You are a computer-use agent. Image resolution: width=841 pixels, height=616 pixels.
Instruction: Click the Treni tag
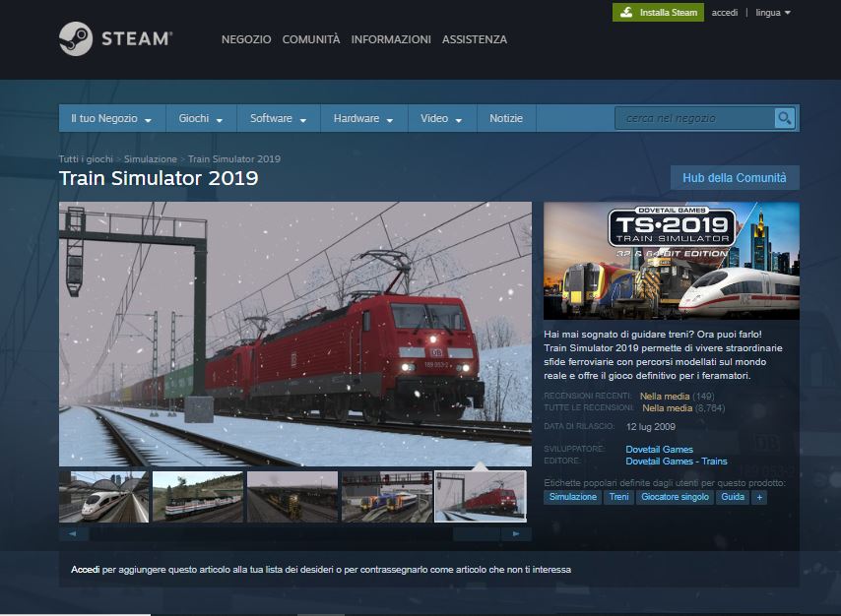click(618, 497)
